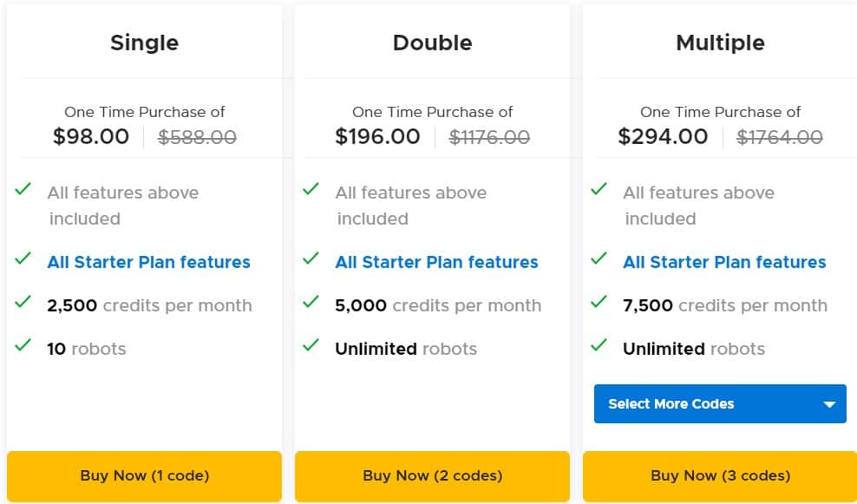The image size is (857, 504).
Task: Click the checkmark next to 10 robots
Action: (x=23, y=348)
